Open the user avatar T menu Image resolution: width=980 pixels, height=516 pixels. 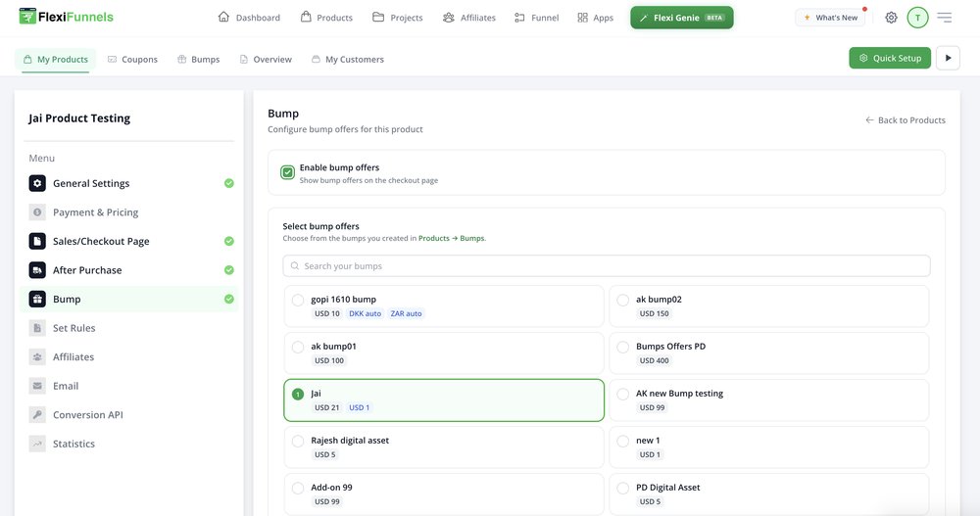pyautogui.click(x=917, y=18)
